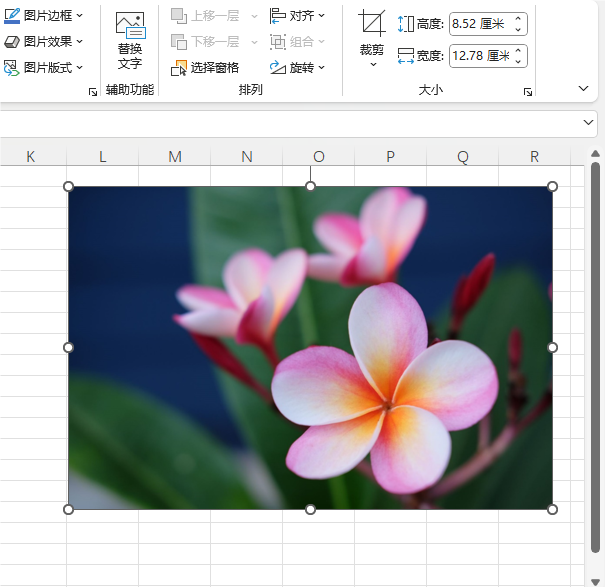Open the 对齐 align menu
This screenshot has height=587, width=605.
pyautogui.click(x=297, y=16)
